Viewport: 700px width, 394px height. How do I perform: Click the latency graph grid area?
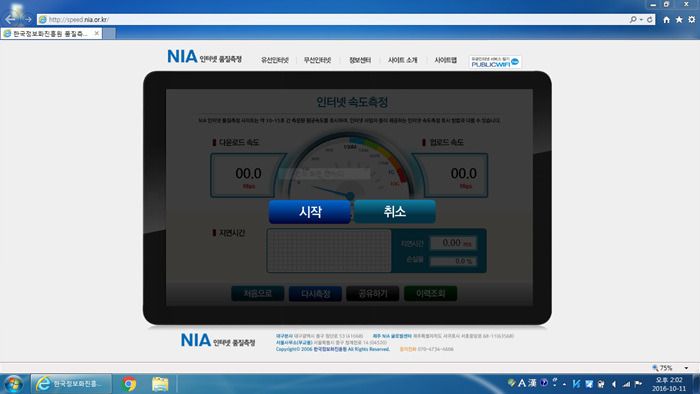[x=329, y=250]
